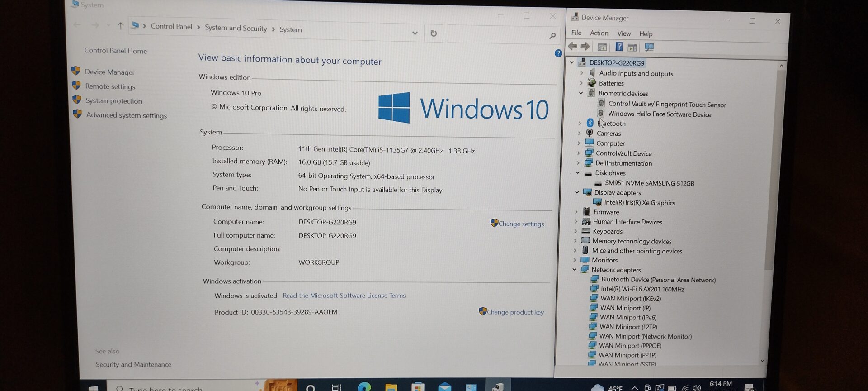Expand the Memory technology devices node

coord(576,241)
